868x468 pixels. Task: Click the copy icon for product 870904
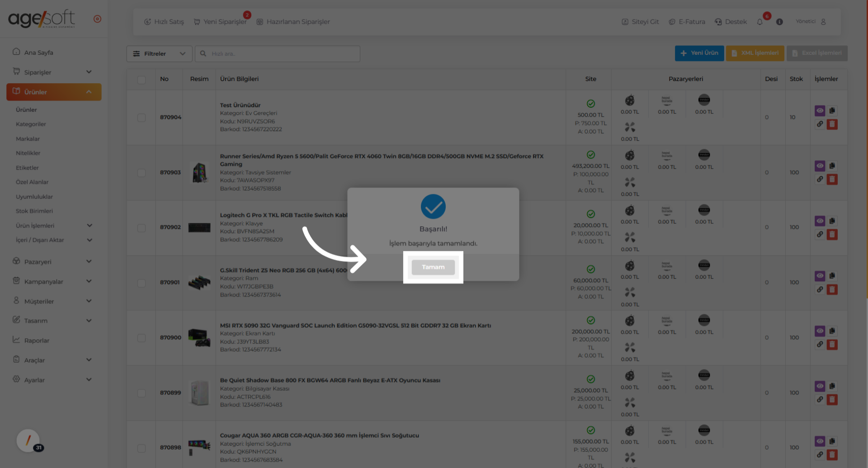coord(832,111)
